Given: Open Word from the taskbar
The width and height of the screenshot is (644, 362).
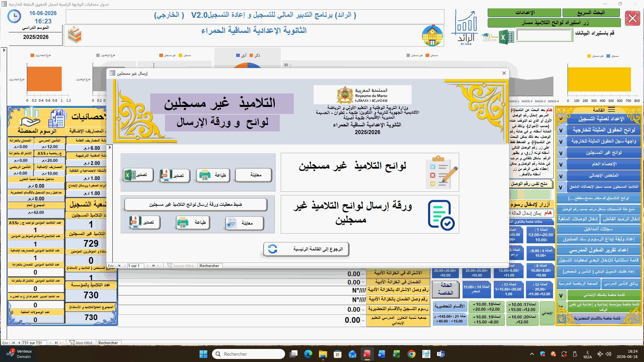Looking at the screenshot, I should 382,354.
